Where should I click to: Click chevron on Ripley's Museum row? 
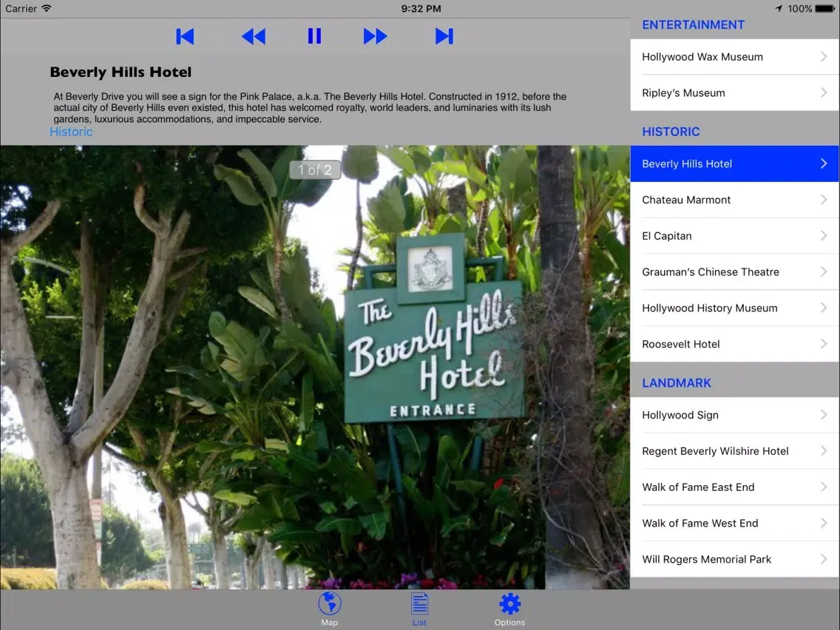[824, 92]
